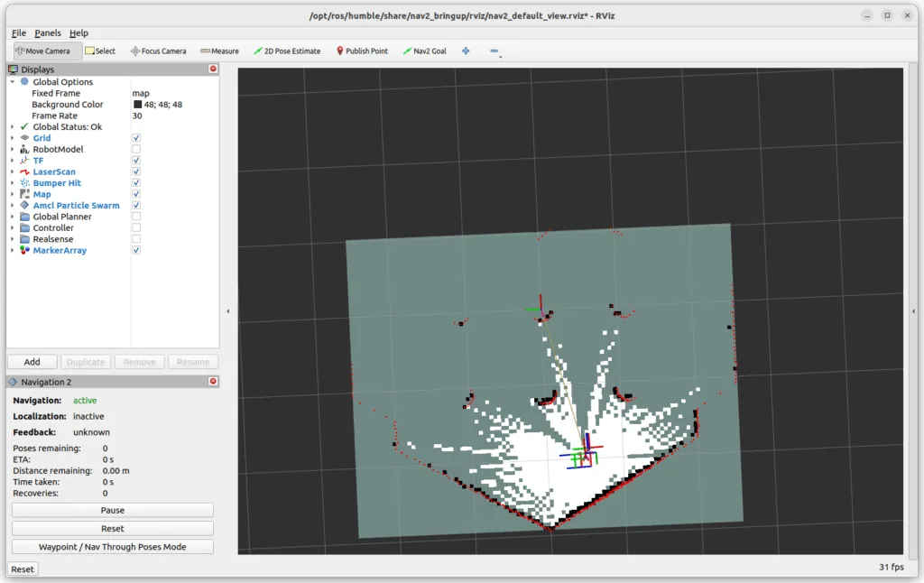Activate the Select tool

pos(100,51)
